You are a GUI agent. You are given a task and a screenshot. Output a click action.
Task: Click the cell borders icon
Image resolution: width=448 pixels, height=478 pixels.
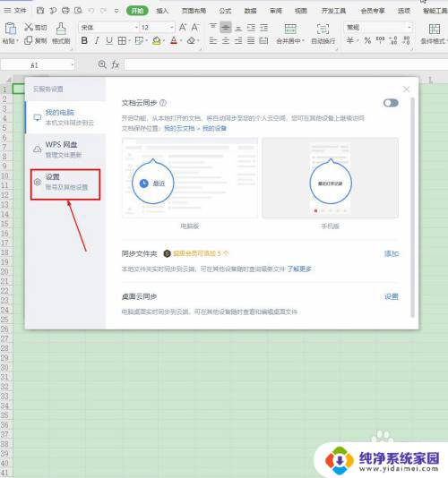coord(122,40)
